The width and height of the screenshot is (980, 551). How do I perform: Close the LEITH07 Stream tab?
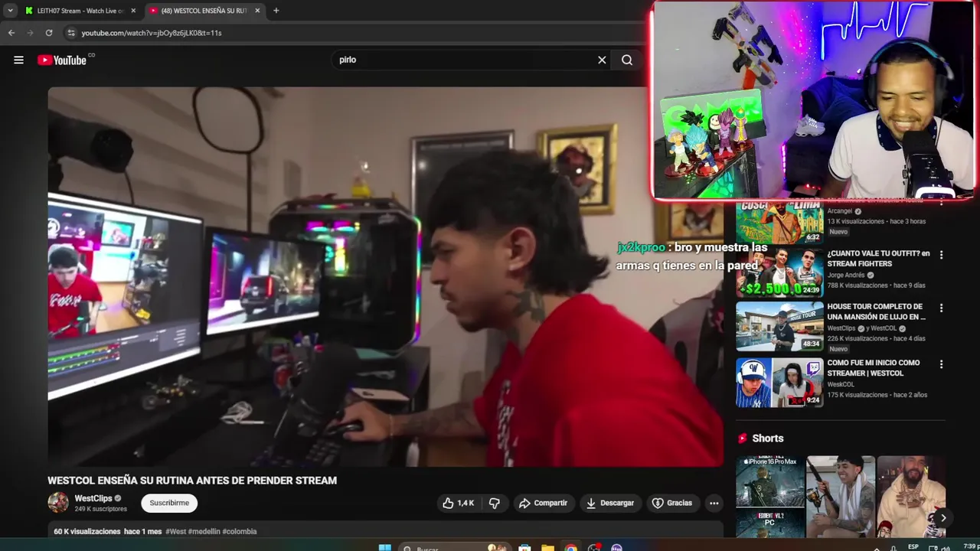[133, 11]
